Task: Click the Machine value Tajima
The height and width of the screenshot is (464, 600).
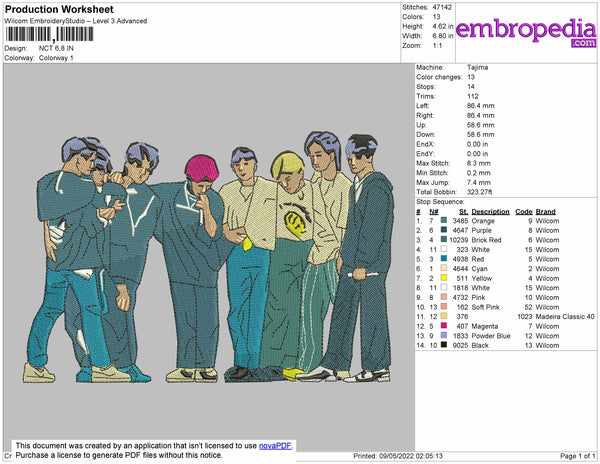Action: (477, 67)
